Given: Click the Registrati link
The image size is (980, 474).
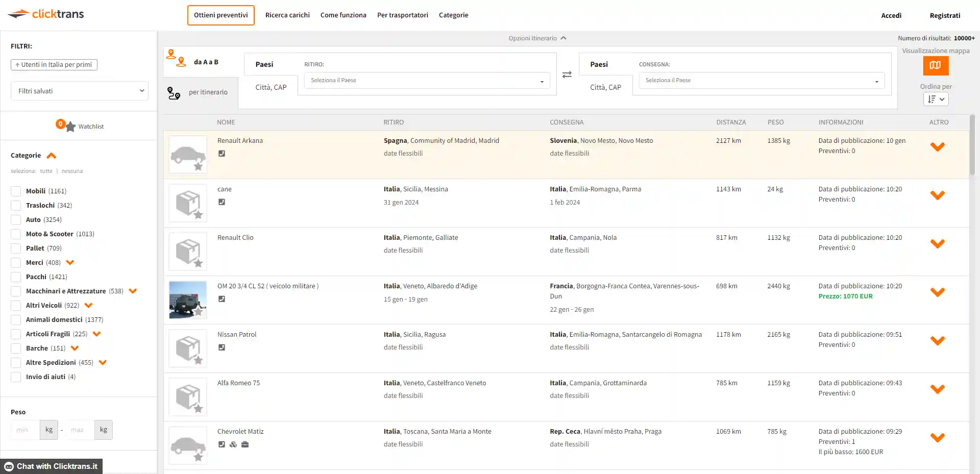Looking at the screenshot, I should click(944, 16).
